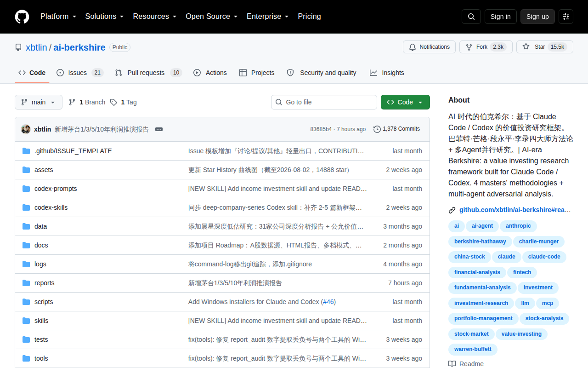Click the tag icon next to 1 Tag
The height and width of the screenshot is (368, 588).
[113, 102]
